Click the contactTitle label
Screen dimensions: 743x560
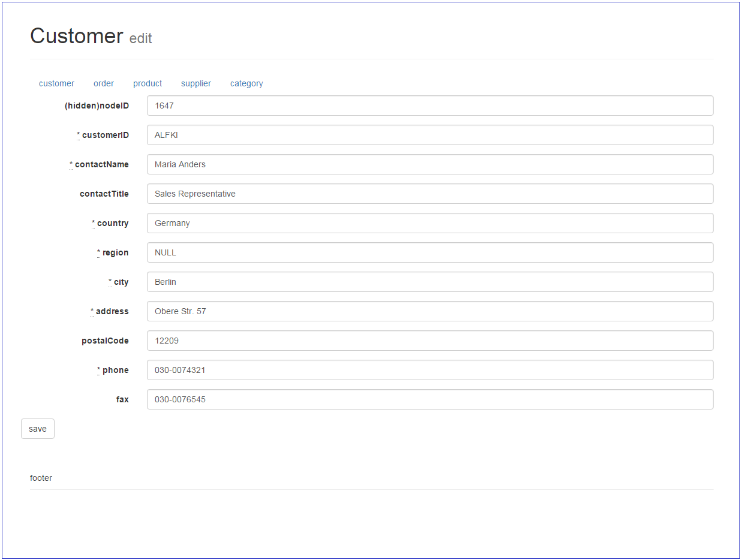(104, 194)
